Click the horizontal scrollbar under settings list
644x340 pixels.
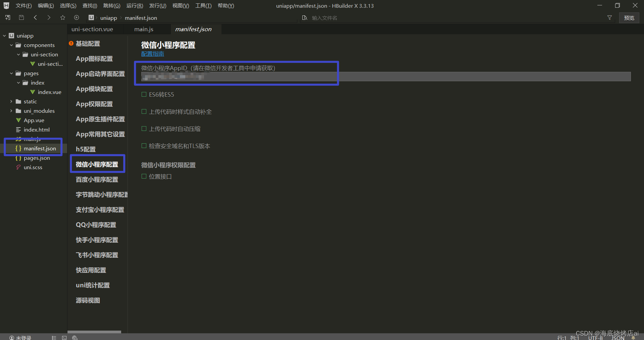point(94,332)
